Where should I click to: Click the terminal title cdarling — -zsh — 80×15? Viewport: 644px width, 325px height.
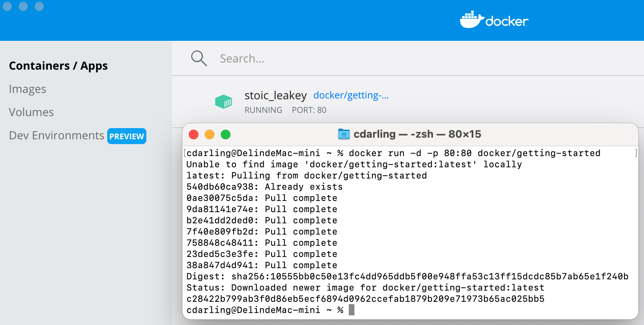click(417, 134)
